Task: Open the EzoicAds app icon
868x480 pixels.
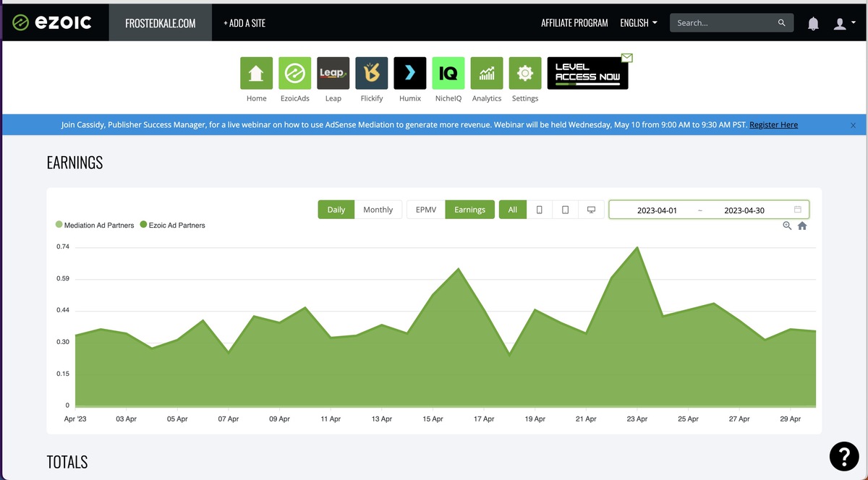Action: pos(294,73)
